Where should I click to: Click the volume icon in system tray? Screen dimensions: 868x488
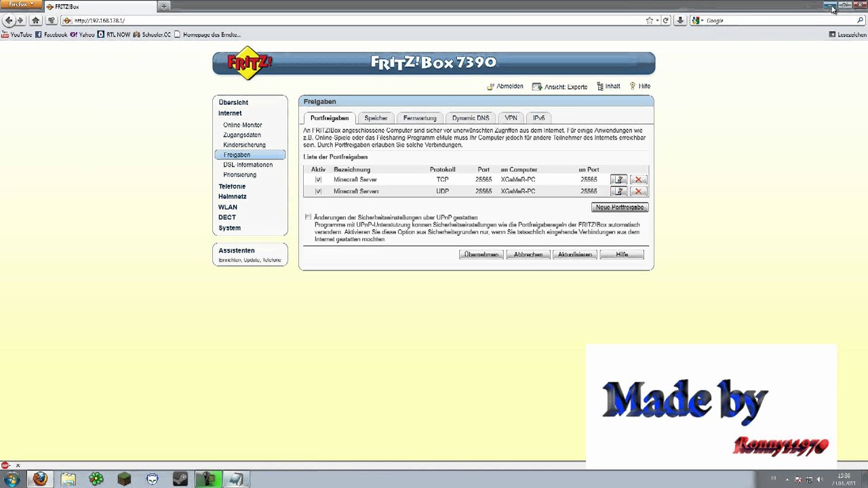(x=820, y=479)
